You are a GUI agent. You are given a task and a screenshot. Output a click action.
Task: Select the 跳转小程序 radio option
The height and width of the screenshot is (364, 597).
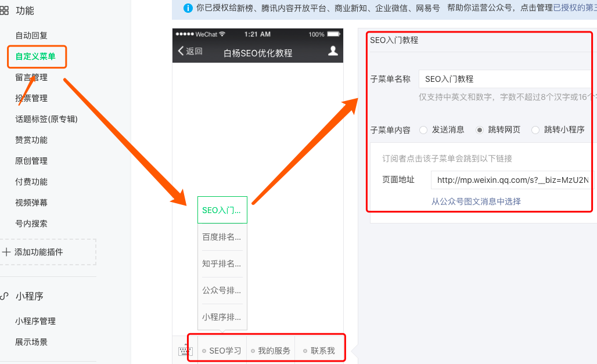[535, 130]
